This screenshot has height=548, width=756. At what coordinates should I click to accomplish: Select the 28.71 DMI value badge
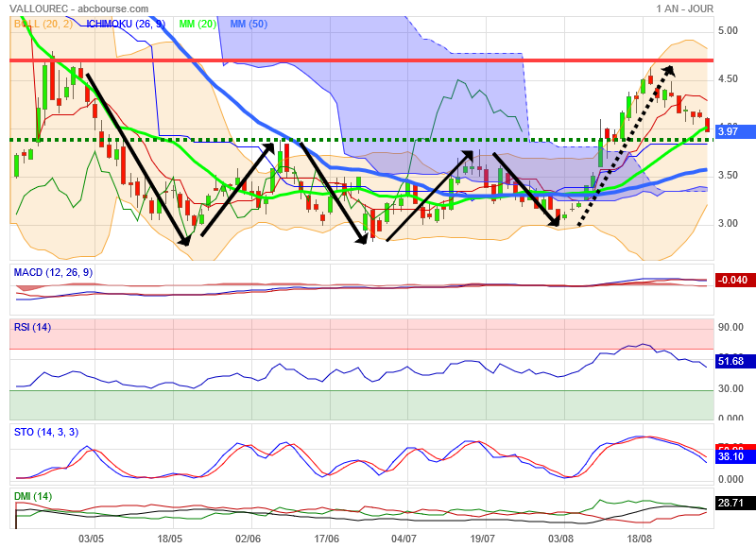(735, 504)
